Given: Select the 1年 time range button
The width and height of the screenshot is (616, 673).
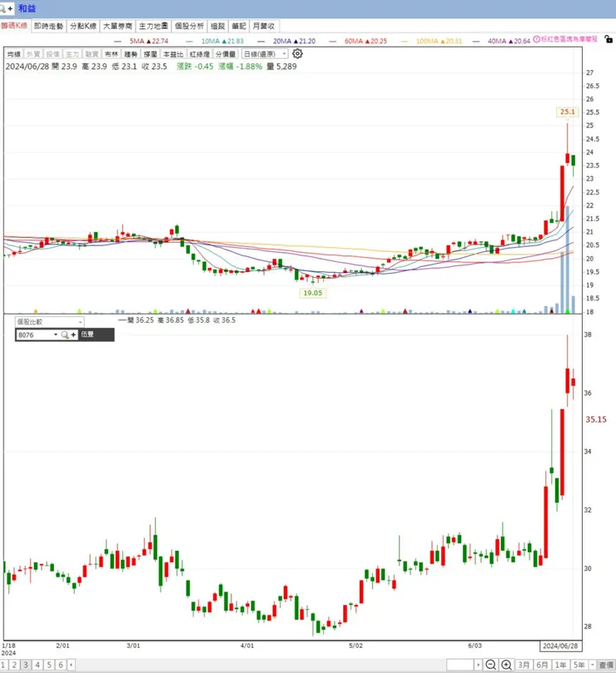Looking at the screenshot, I should pyautogui.click(x=560, y=665).
